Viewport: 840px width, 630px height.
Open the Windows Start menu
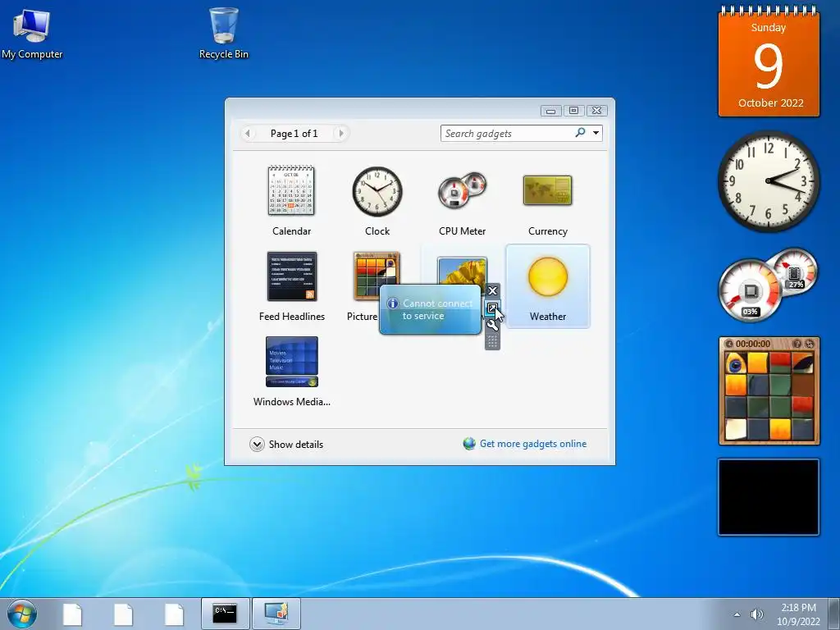22,614
